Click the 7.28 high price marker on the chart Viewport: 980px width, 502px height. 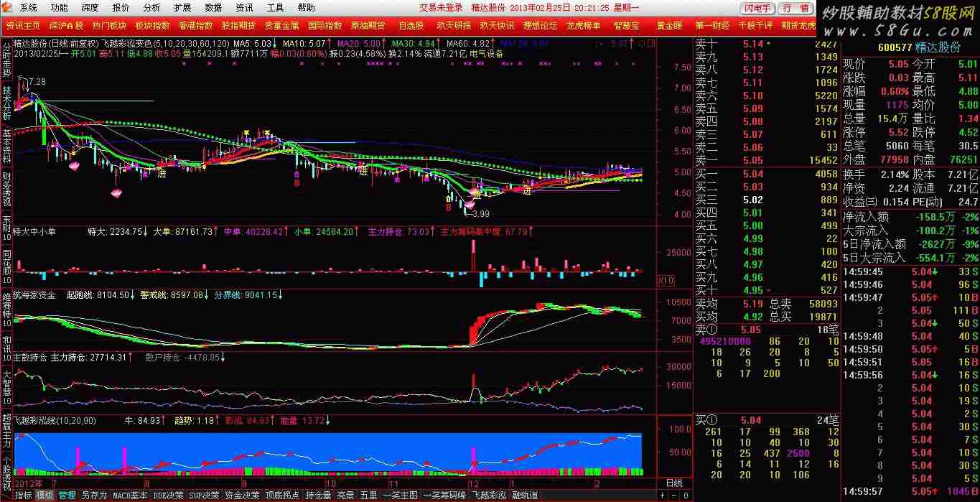coord(36,82)
